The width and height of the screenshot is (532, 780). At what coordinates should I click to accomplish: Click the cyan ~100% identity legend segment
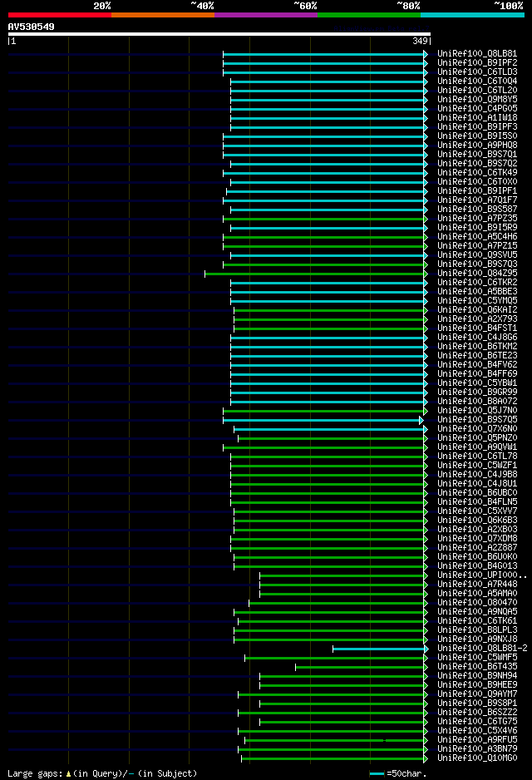472,15
